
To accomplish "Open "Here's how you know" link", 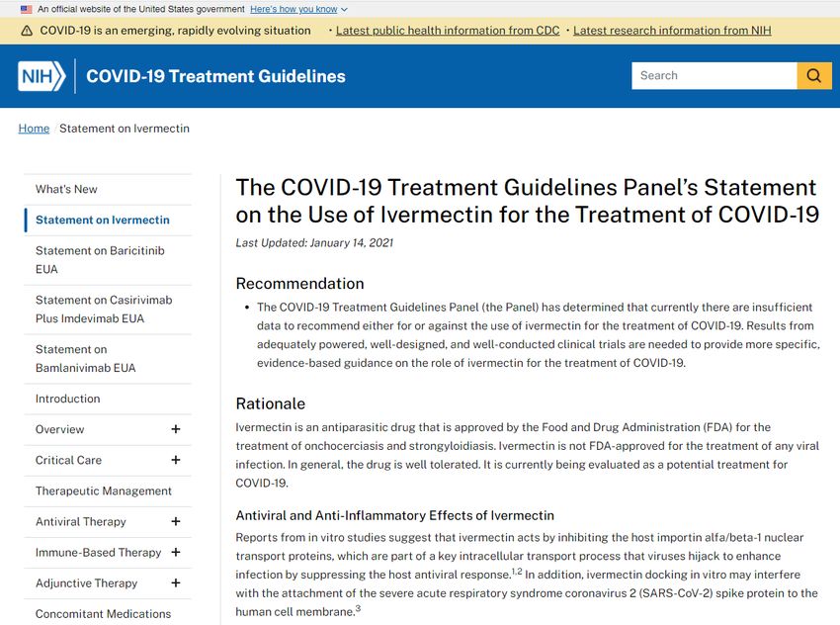I will pyautogui.click(x=294, y=9).
